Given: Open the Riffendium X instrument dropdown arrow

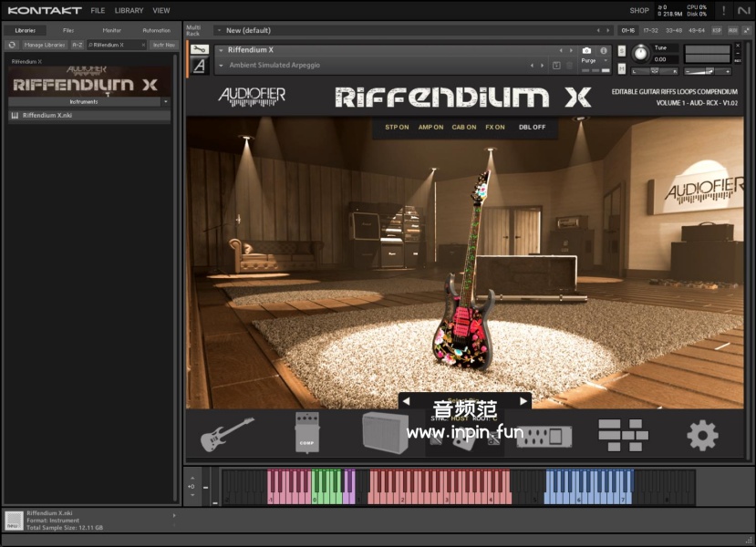Looking at the screenshot, I should tap(221, 50).
